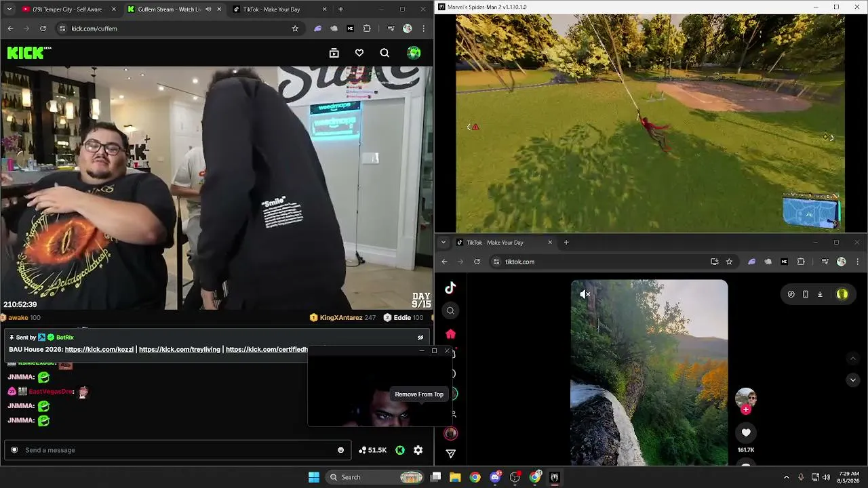868x488 pixels.
Task: View site information for kick.com
Action: (62, 28)
